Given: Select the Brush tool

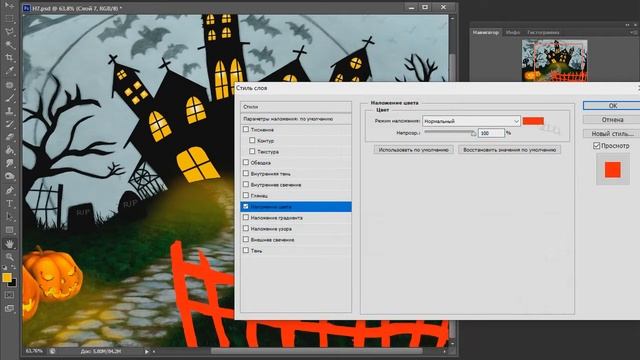Looking at the screenshot, I should 9,98.
